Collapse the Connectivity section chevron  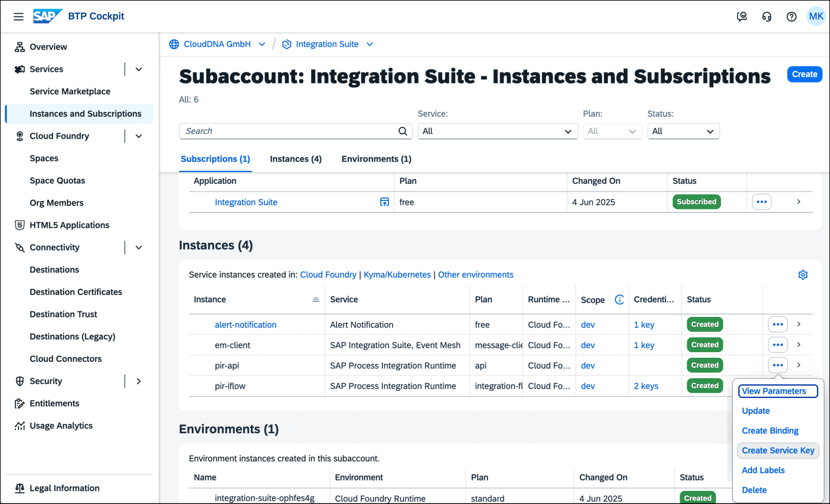tap(139, 248)
